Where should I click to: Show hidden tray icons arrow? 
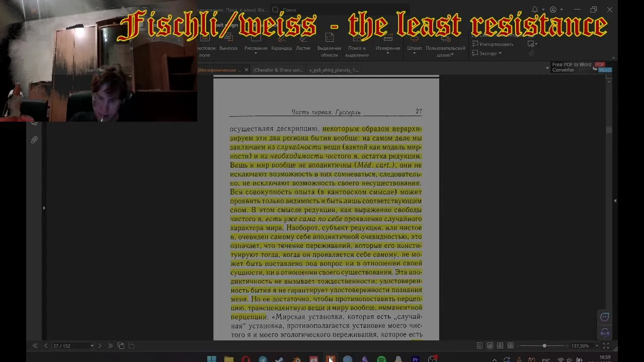pyautogui.click(x=495, y=359)
